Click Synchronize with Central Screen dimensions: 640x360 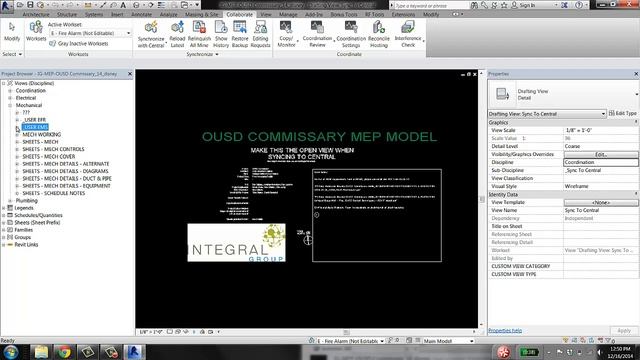tap(151, 35)
